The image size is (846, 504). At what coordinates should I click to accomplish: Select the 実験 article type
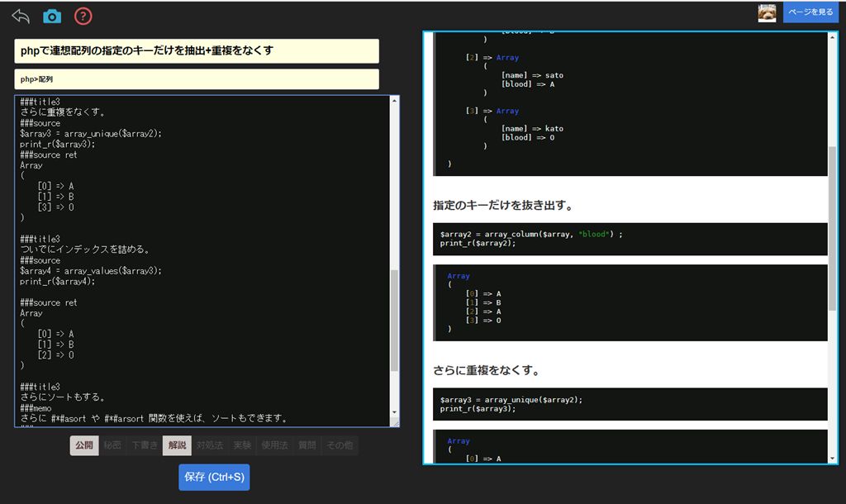pyautogui.click(x=241, y=445)
